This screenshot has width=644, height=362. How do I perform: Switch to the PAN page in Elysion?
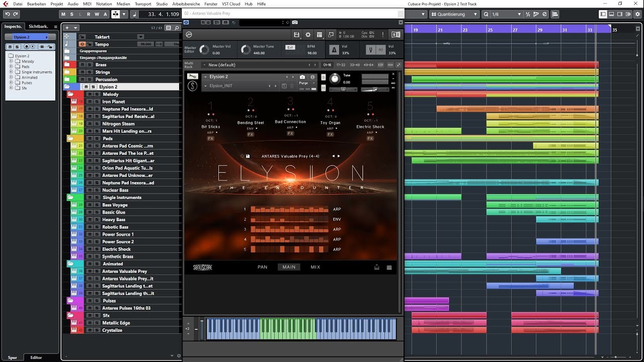(263, 267)
